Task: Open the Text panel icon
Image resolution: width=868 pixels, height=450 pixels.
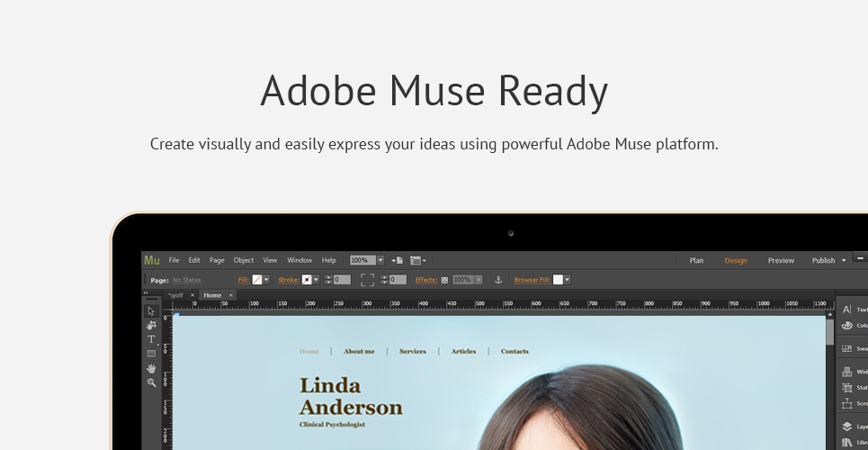Action: click(847, 310)
